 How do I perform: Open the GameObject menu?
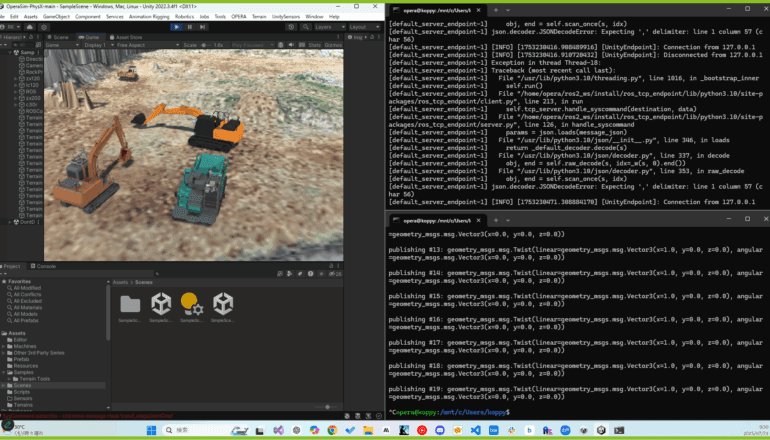56,16
